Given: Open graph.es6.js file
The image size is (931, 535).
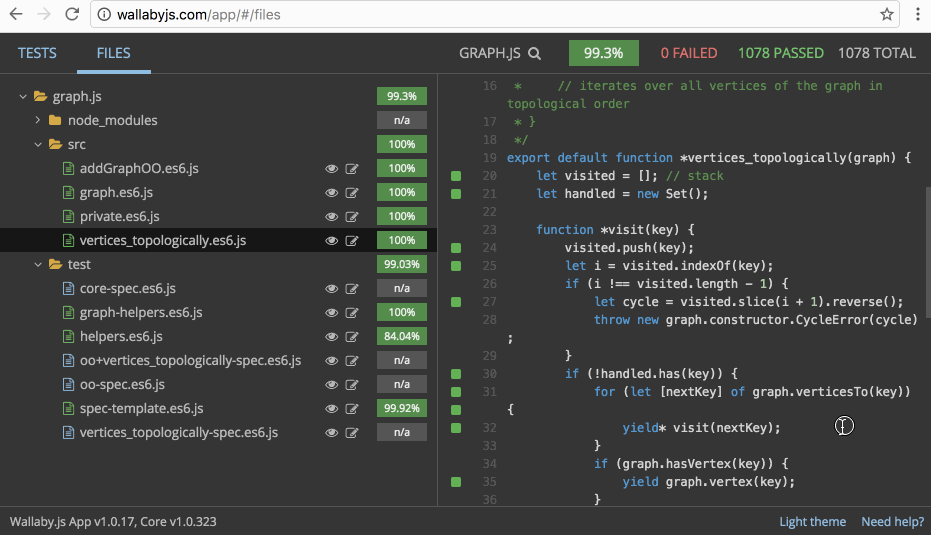Looking at the screenshot, I should point(116,192).
